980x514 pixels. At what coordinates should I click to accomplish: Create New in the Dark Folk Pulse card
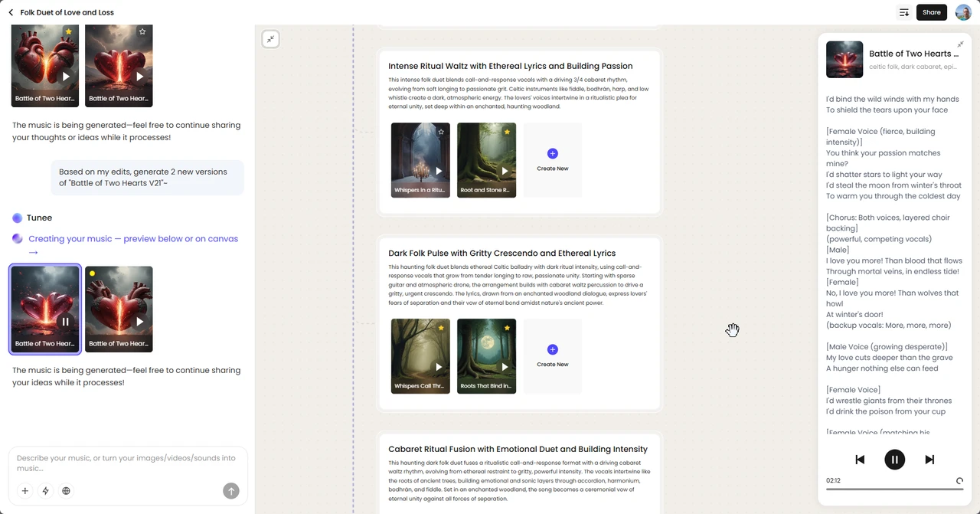tap(553, 356)
